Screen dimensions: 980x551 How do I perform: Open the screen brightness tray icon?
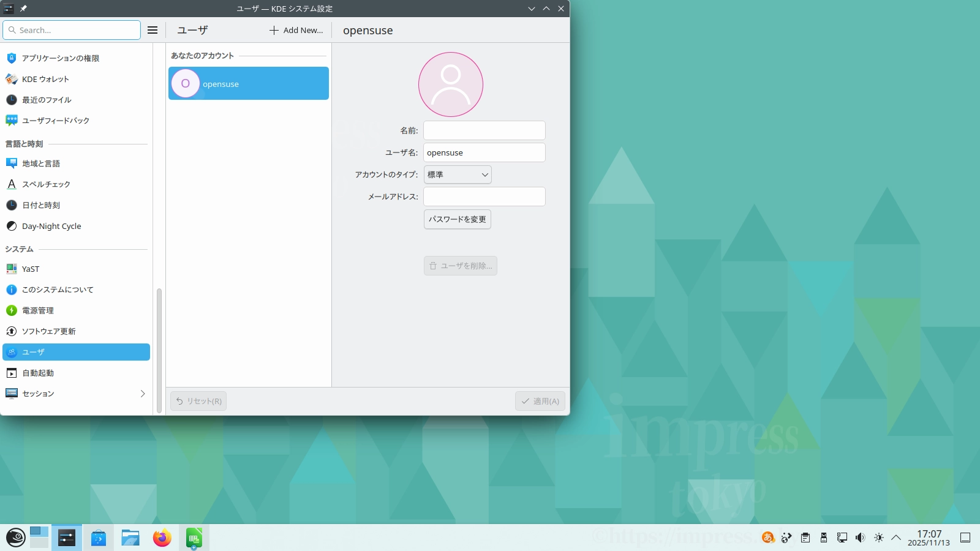[x=879, y=538]
